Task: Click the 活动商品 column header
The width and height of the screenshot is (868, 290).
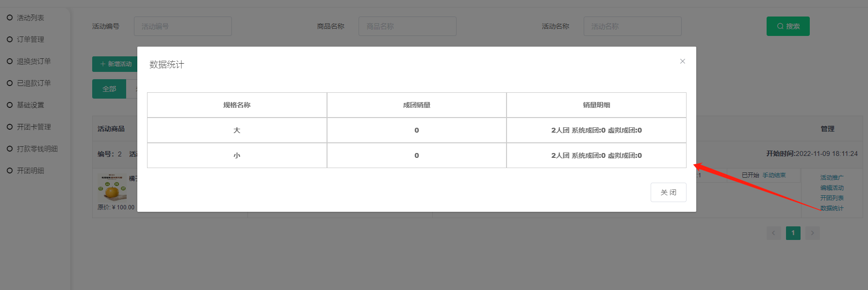Action: click(111, 129)
